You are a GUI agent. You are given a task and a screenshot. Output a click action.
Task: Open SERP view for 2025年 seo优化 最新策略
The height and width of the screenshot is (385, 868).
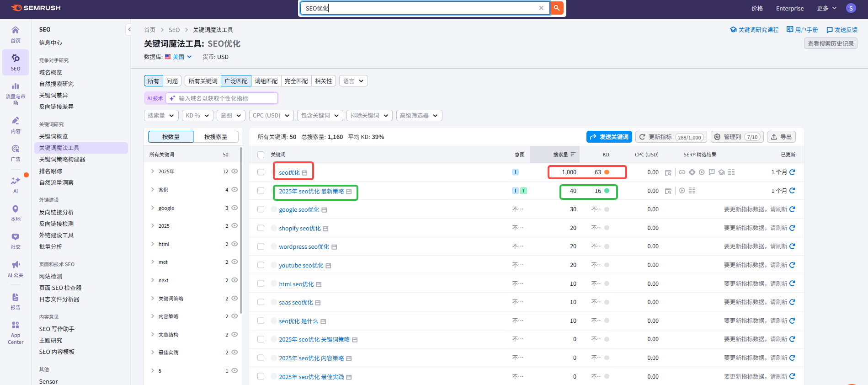click(668, 191)
